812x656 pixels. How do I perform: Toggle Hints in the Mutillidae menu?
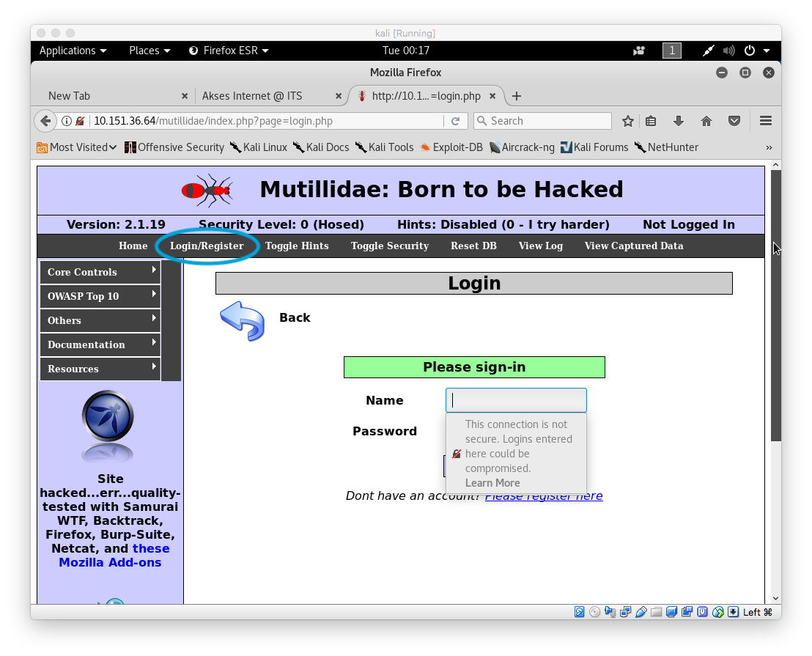pos(297,246)
